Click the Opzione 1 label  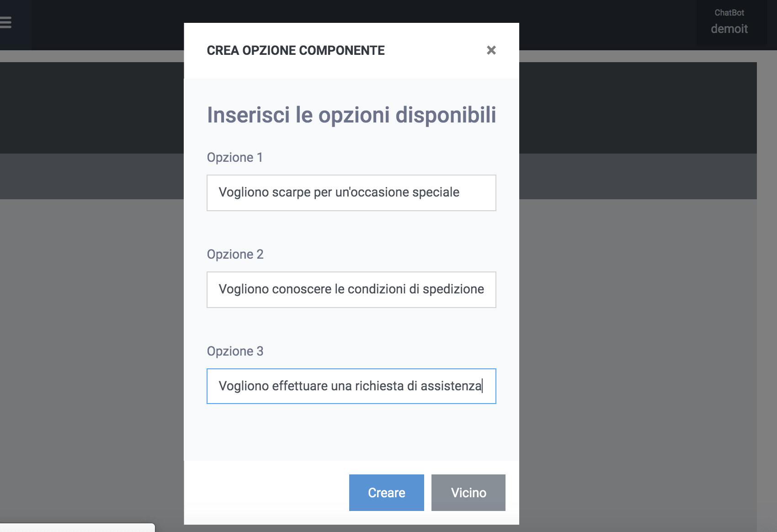click(235, 157)
